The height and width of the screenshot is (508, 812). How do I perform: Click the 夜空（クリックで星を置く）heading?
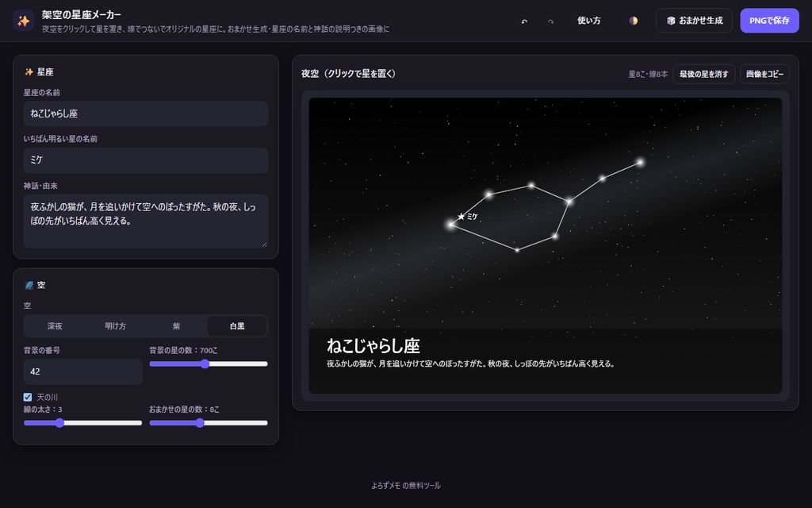pyautogui.click(x=348, y=74)
